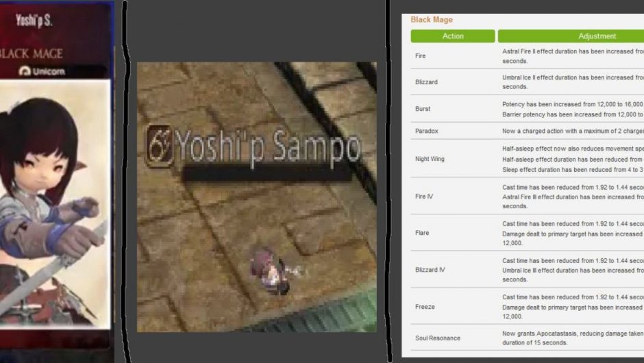Click the Burst action row label
644x363 pixels.
(x=423, y=109)
